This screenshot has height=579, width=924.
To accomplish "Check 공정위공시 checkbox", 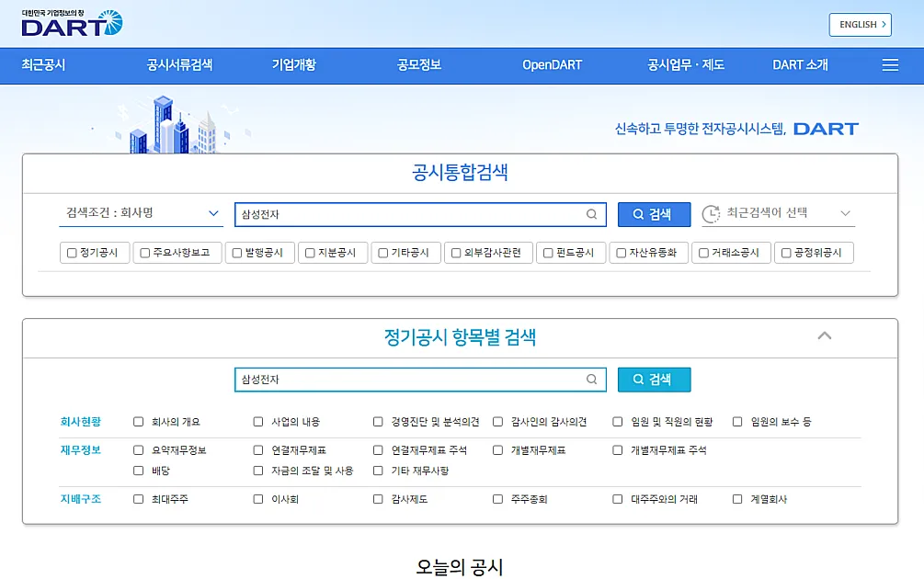I will 786,254.
